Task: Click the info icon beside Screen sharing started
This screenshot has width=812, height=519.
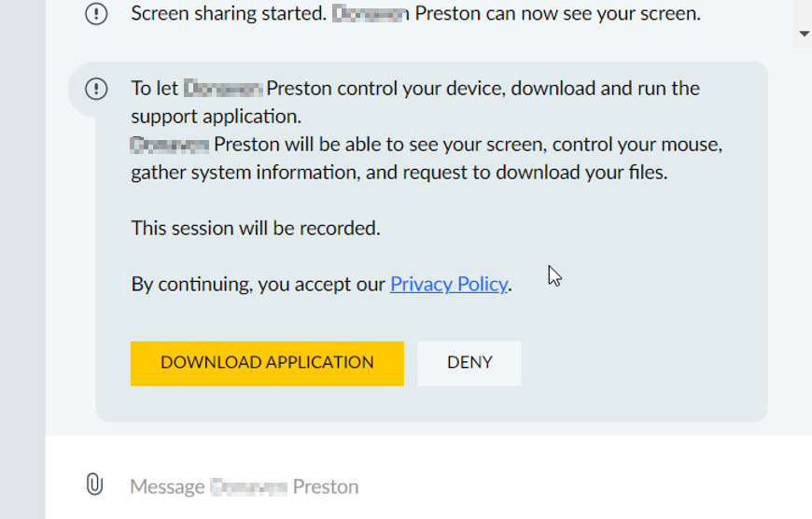Action: pos(96,13)
